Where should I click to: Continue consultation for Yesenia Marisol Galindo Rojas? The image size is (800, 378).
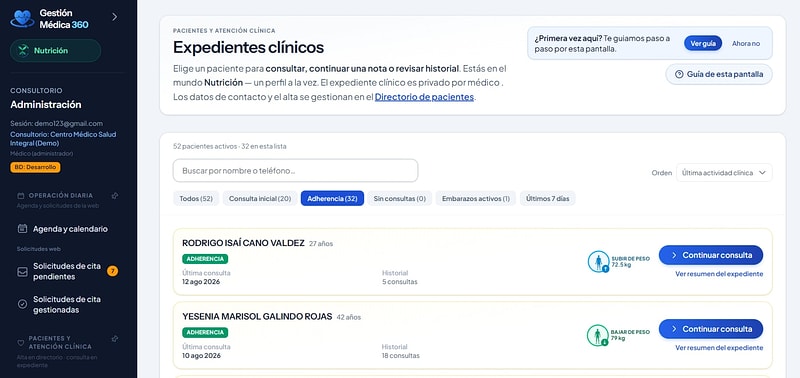tap(711, 329)
